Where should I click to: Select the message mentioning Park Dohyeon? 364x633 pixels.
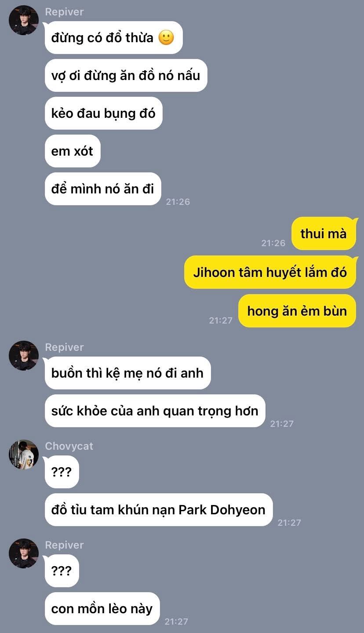(158, 510)
